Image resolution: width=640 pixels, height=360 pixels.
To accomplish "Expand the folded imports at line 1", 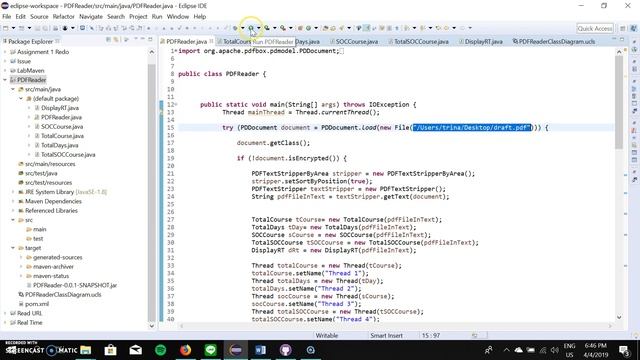I will [x=176, y=51].
